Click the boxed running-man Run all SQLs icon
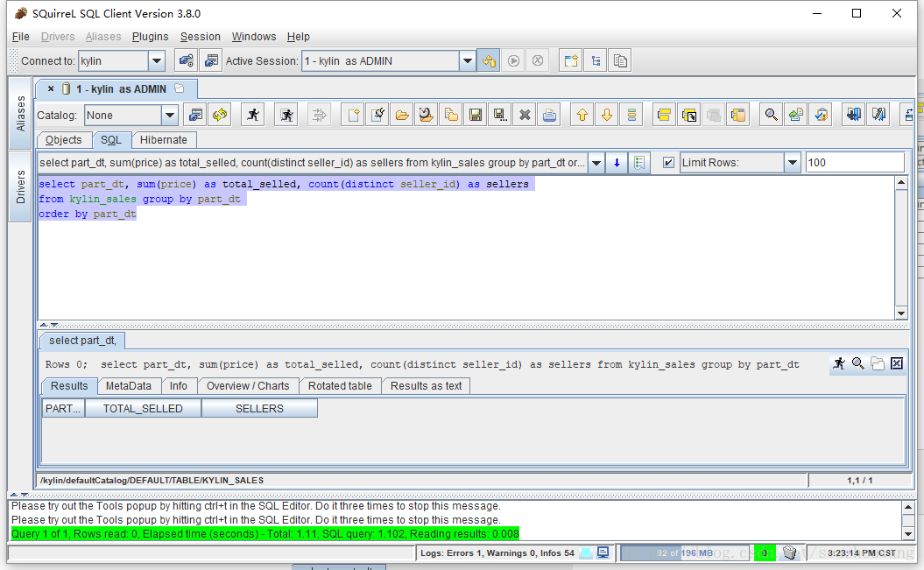 coord(287,115)
